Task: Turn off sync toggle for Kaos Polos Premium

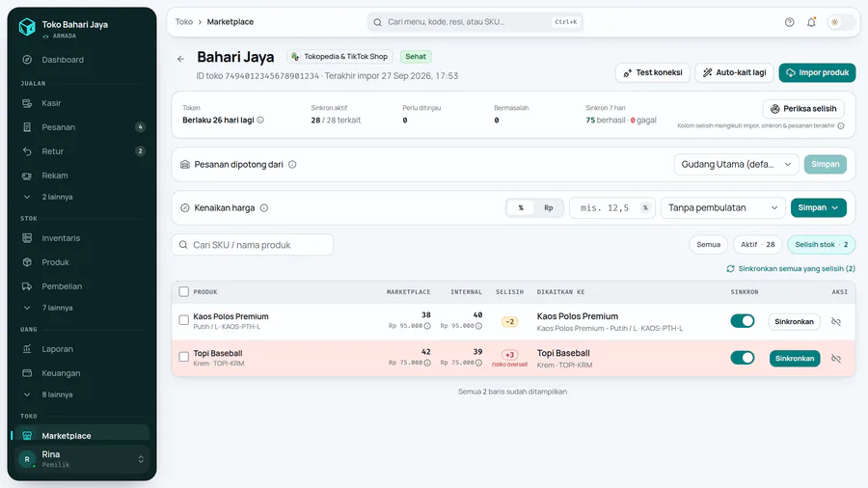Action: tap(743, 321)
